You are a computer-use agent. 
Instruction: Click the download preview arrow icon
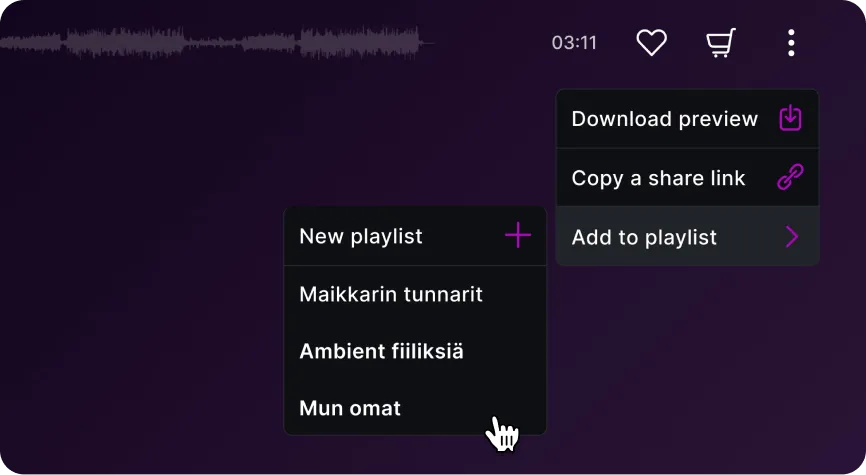[790, 118]
